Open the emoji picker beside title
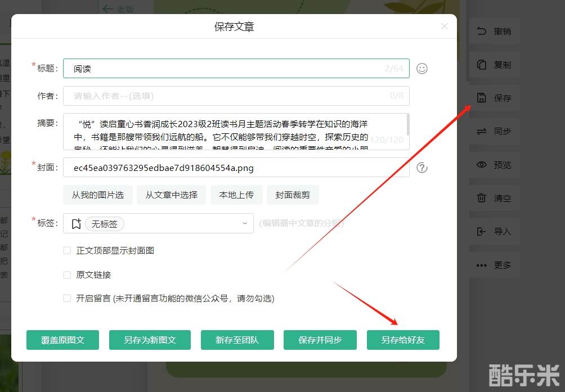This screenshot has height=392, width=565. point(422,69)
